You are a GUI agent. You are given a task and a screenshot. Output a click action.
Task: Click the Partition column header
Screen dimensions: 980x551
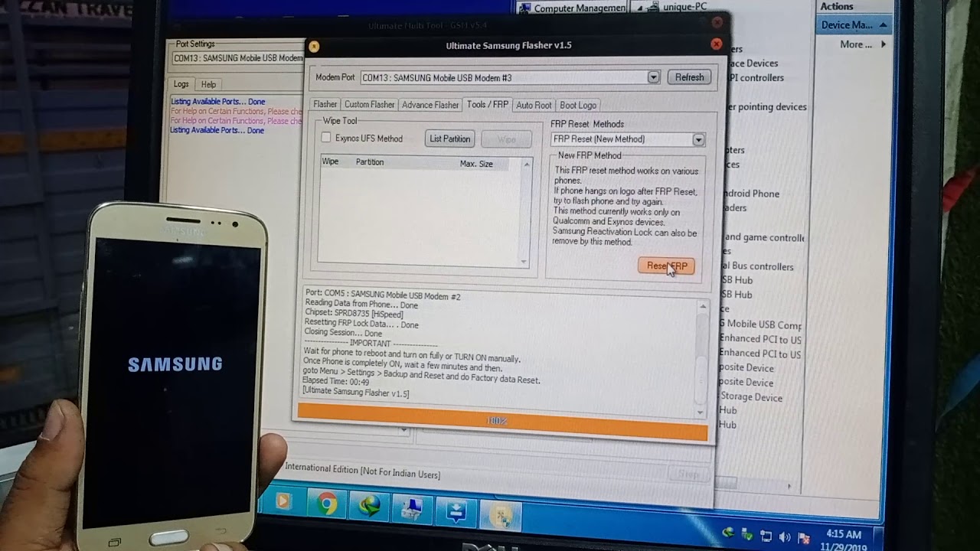(370, 162)
